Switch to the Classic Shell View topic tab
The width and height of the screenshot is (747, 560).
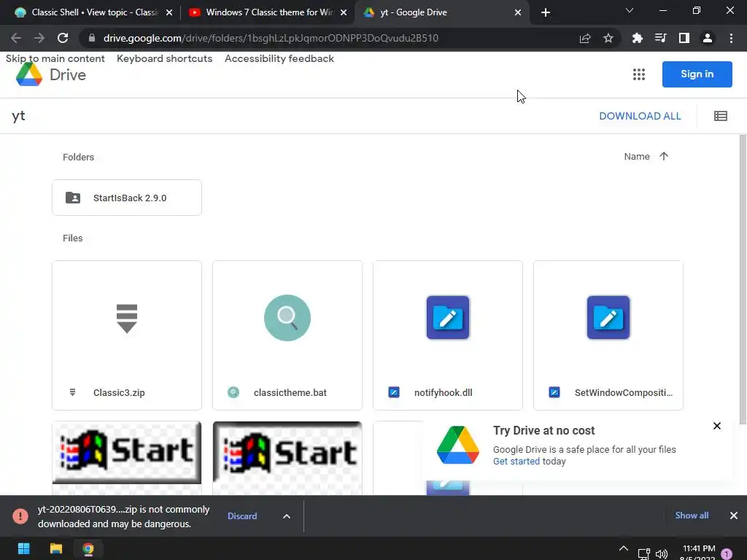click(93, 12)
